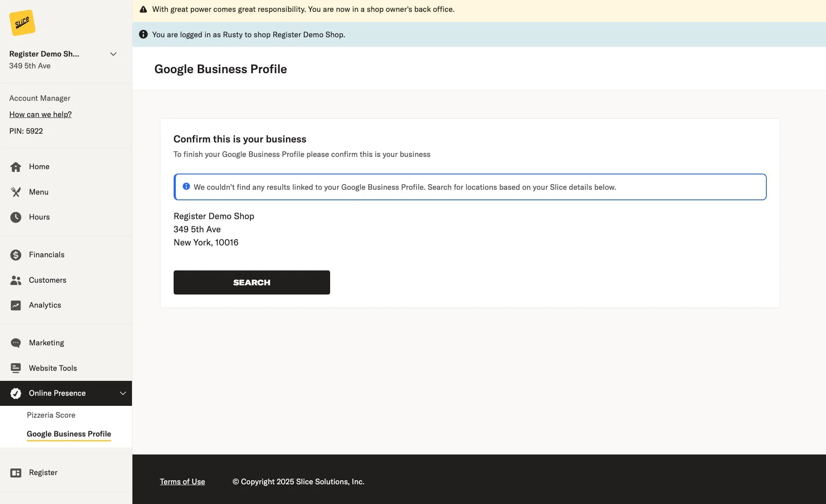Click the Financials dollar icon
This screenshot has width=826, height=504.
click(x=16, y=255)
